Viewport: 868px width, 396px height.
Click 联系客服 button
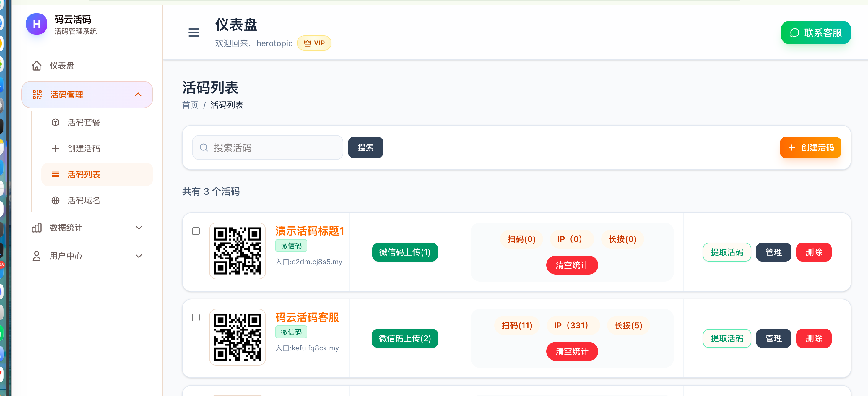[x=816, y=33]
